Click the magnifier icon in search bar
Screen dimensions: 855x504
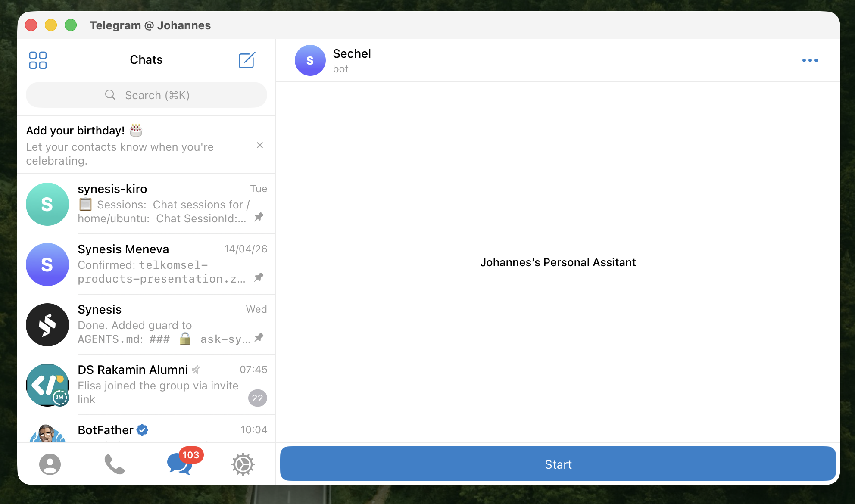[110, 95]
